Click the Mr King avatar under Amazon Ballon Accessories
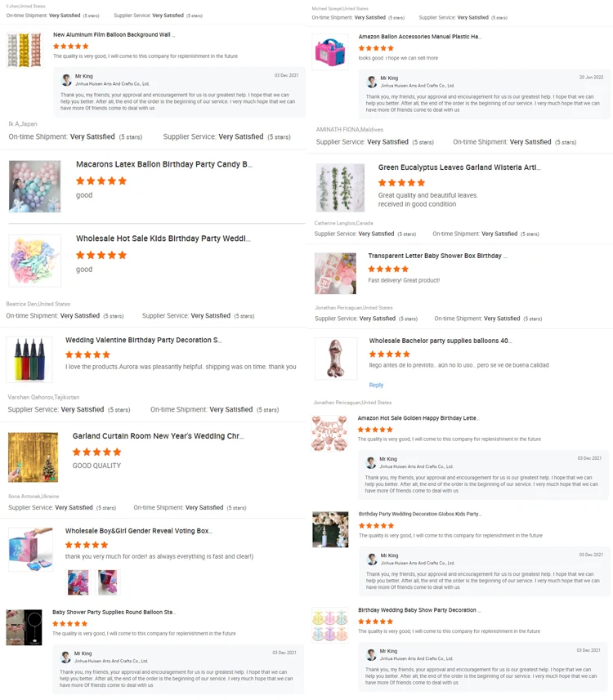613x700 pixels. coord(372,82)
